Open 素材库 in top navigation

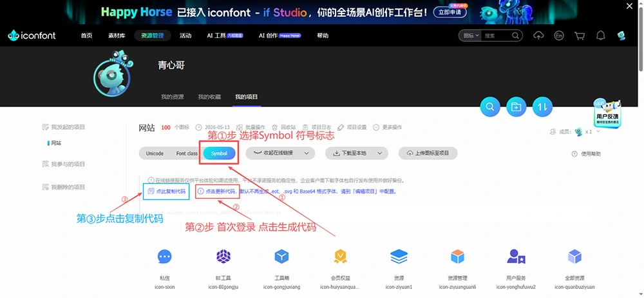point(116,36)
